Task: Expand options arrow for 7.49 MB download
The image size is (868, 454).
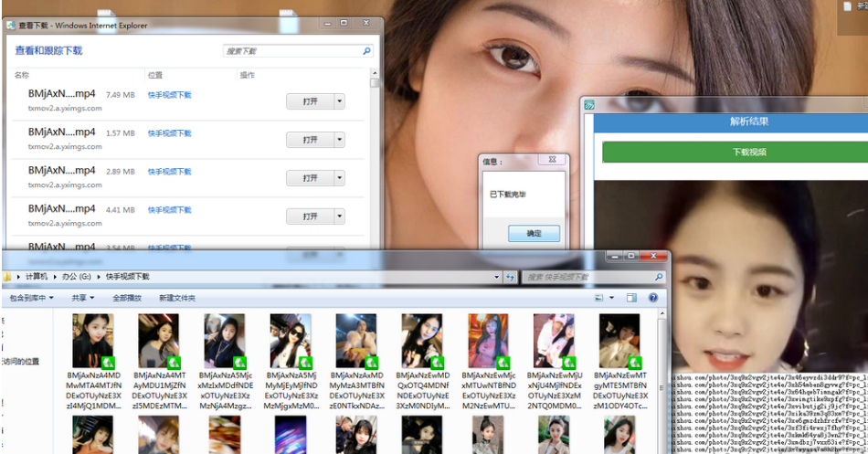Action: tap(340, 101)
